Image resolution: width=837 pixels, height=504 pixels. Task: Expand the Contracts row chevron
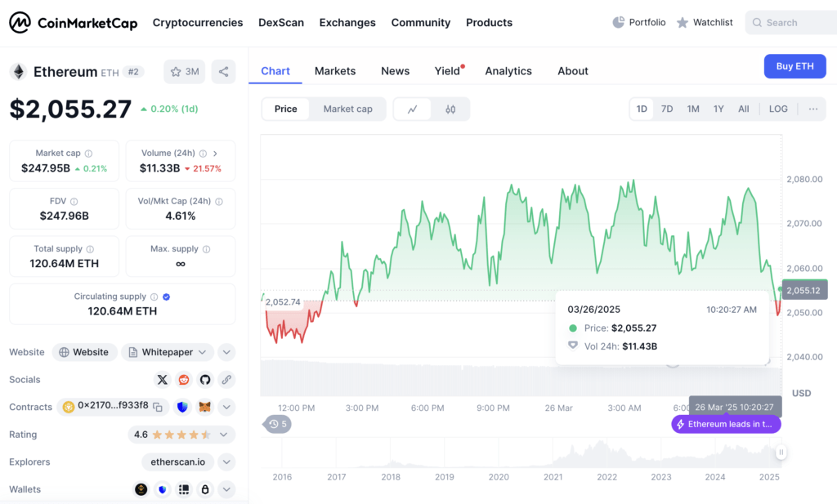226,407
